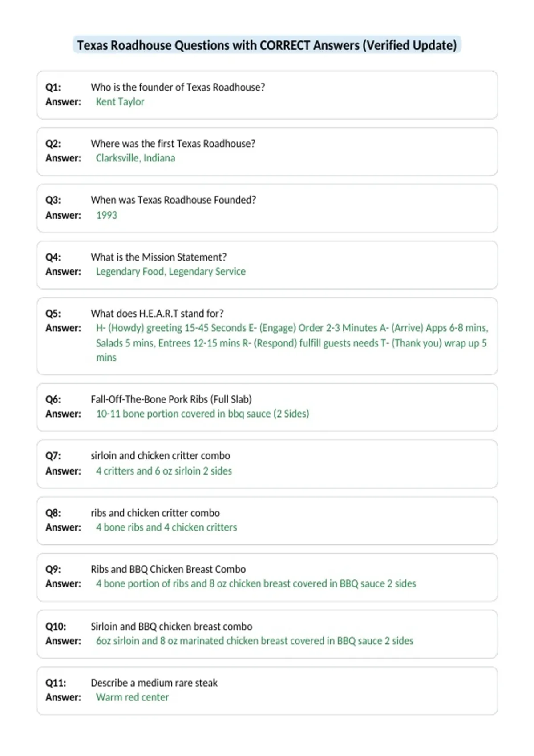Click Ribs and BBQ Chicken Breast Combo question
The width and height of the screenshot is (534, 756).
[x=168, y=569]
